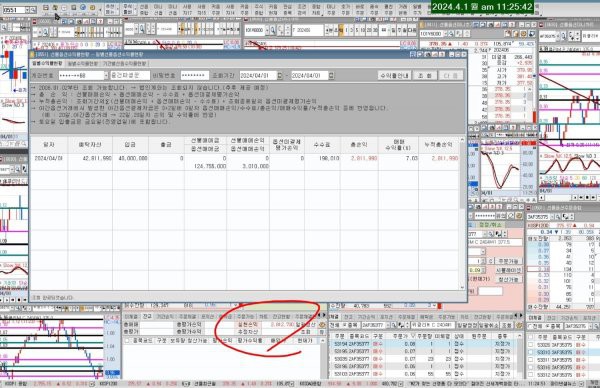
Task: Toggle the select-all checkbox in balance header
Action: coord(127,340)
